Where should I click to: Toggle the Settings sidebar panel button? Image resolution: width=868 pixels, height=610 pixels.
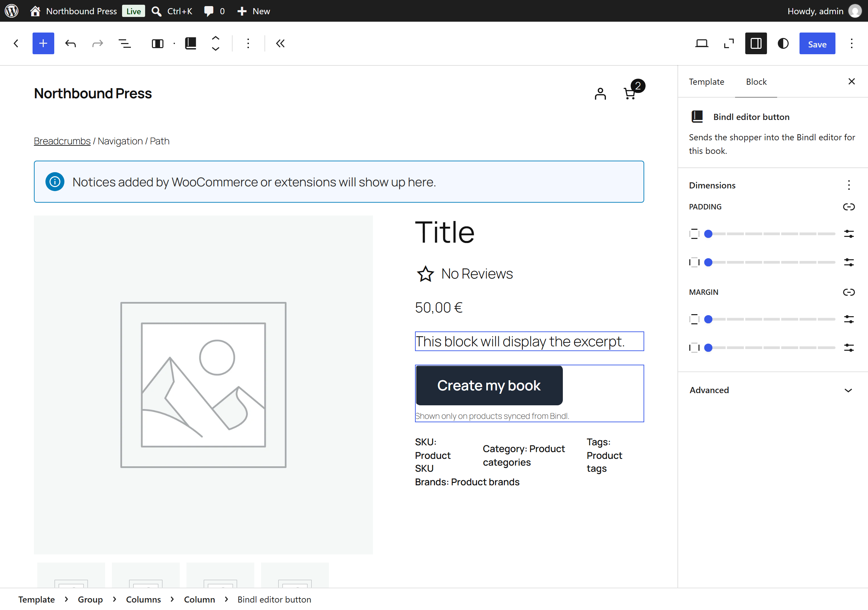click(756, 43)
